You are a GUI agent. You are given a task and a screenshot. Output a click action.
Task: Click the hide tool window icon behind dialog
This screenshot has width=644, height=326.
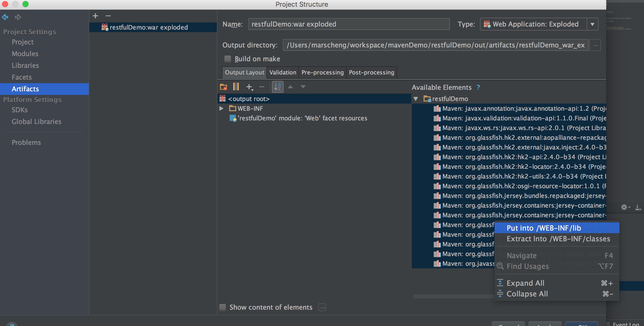pos(638,207)
